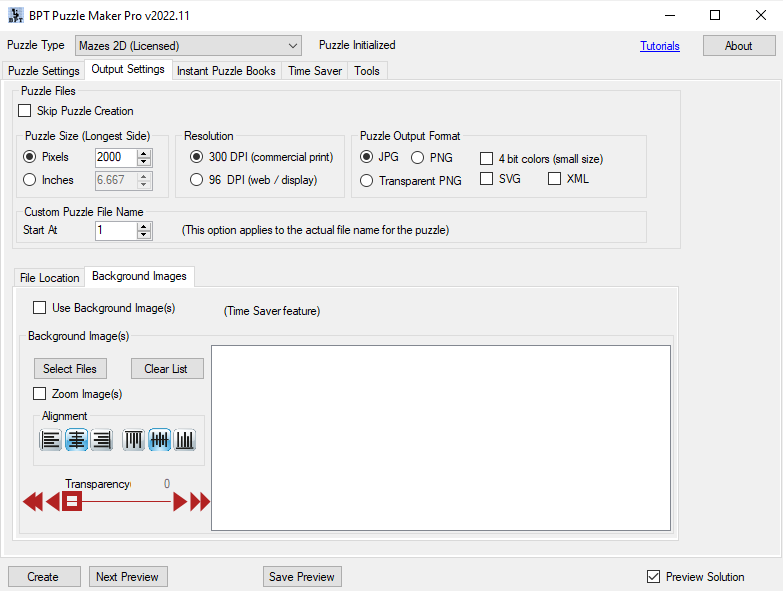Click the Select Files button
Image resolution: width=783 pixels, height=591 pixels.
[70, 369]
